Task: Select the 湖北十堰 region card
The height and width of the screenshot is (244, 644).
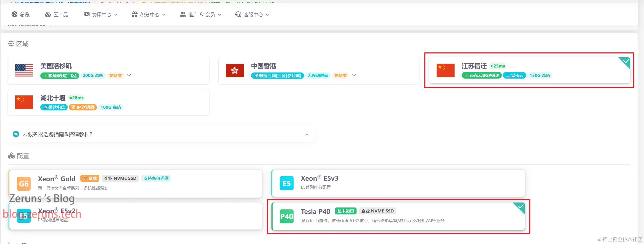Action: point(109,102)
